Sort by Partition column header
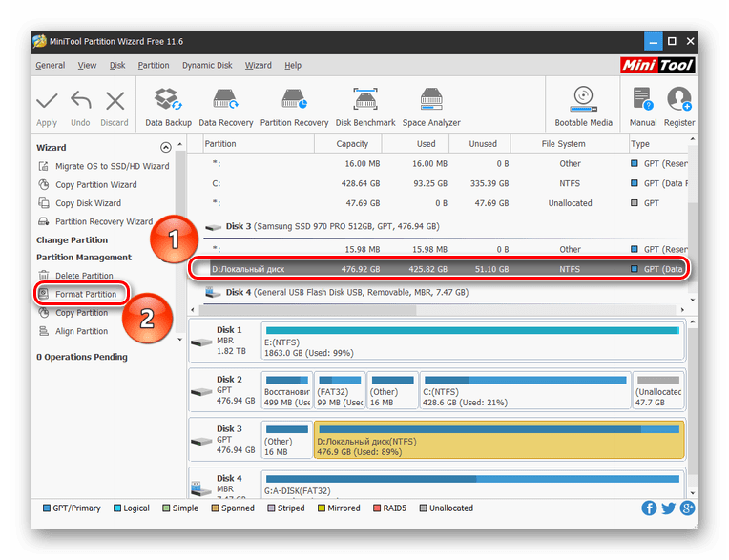Viewport: 729px width, 560px height. coord(259,144)
